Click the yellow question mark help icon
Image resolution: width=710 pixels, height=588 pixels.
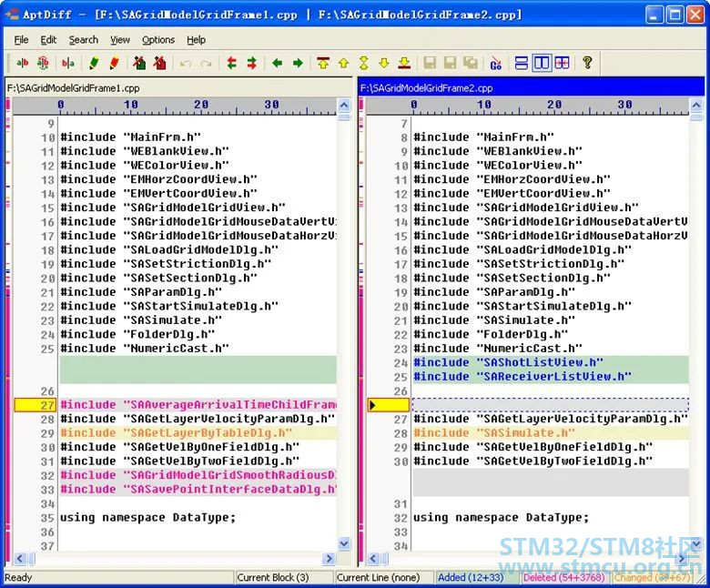pos(587,63)
